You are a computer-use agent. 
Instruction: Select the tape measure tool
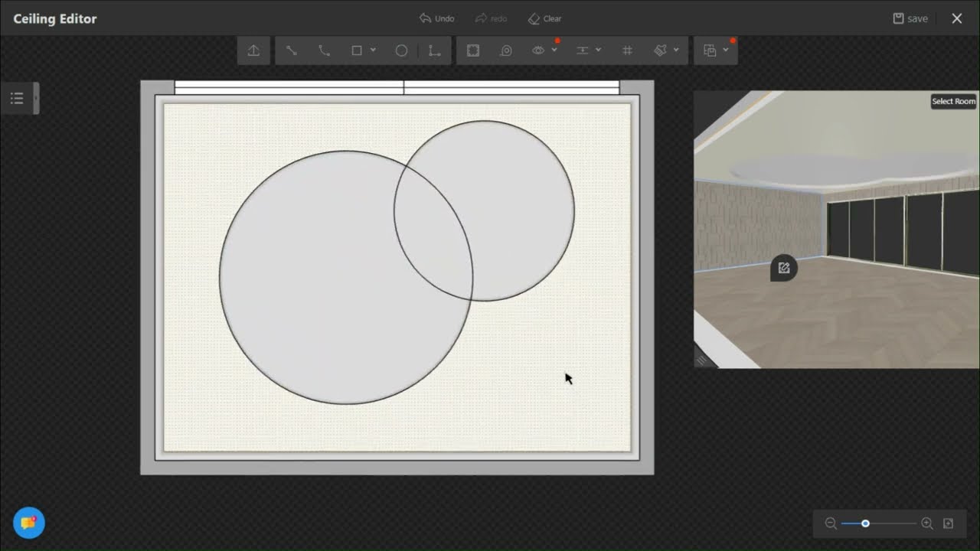tap(506, 51)
